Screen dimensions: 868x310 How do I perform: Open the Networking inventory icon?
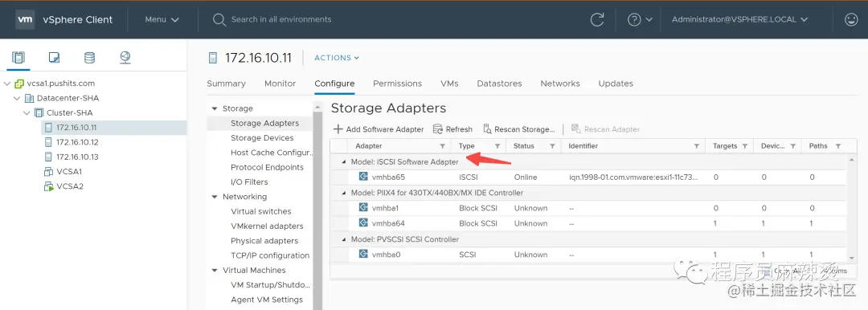click(x=125, y=58)
